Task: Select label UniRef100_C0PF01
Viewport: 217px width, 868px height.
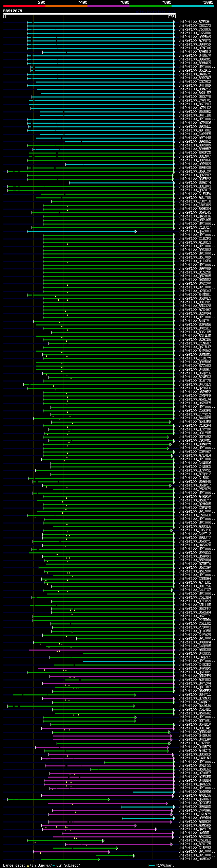Action: coord(195,101)
